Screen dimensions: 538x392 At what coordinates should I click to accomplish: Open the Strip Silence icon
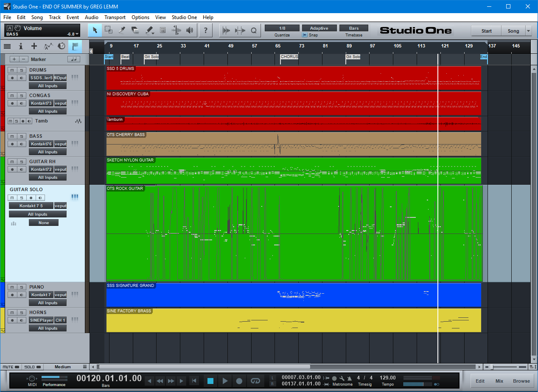240,30
